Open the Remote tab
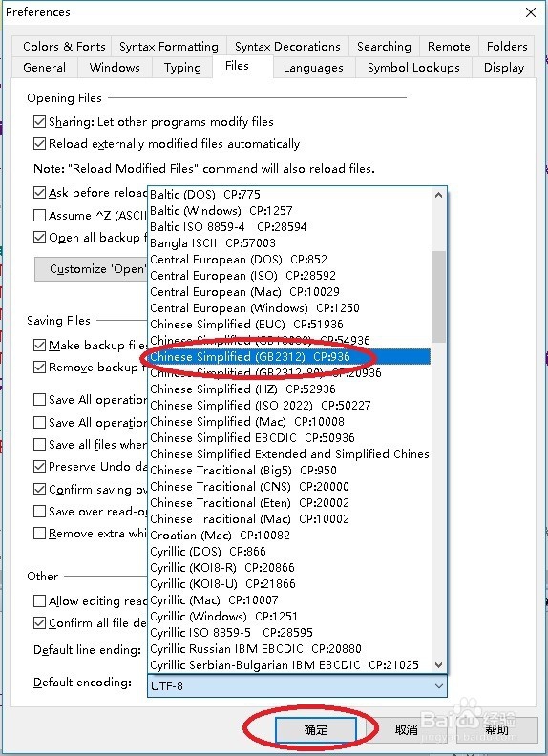This screenshot has width=548, height=756. [449, 46]
